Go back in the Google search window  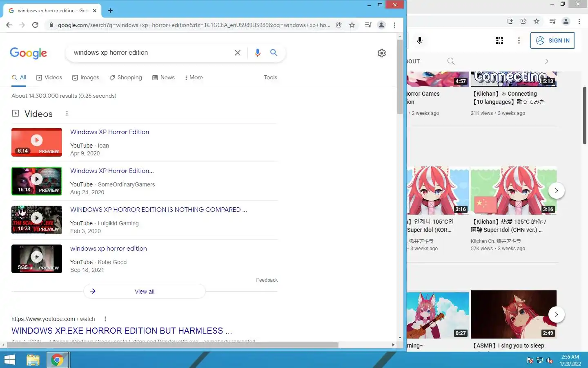point(9,25)
